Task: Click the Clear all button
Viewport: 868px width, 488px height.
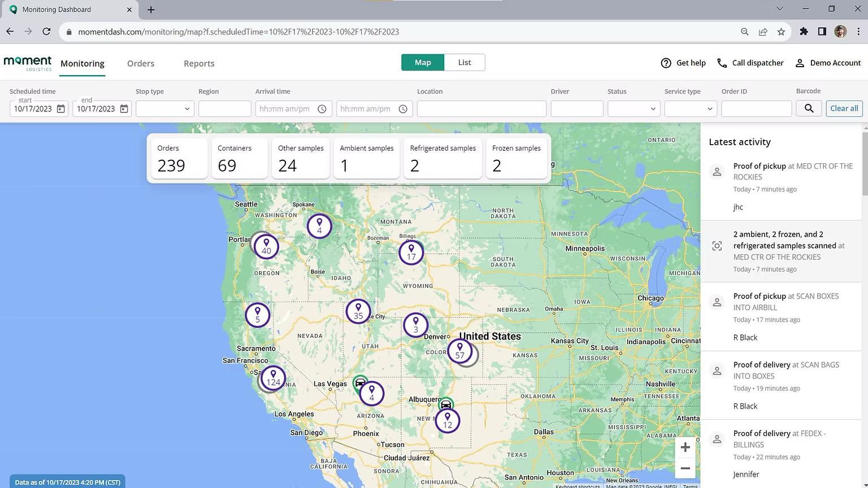Action: (x=844, y=108)
